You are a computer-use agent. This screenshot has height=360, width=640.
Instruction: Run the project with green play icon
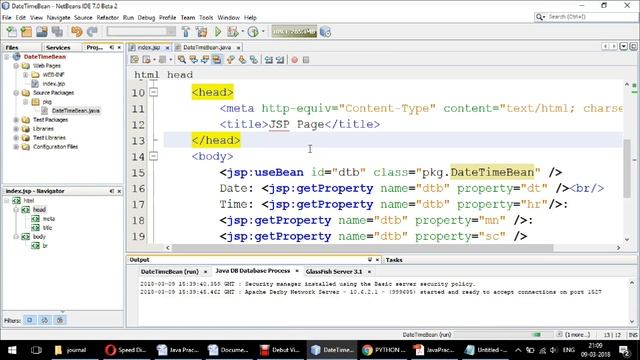(218, 32)
